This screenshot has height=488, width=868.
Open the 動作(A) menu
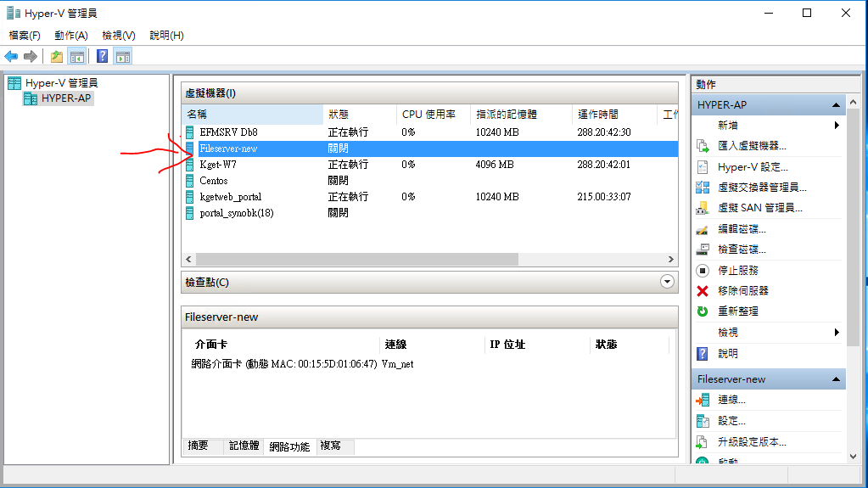tap(71, 36)
